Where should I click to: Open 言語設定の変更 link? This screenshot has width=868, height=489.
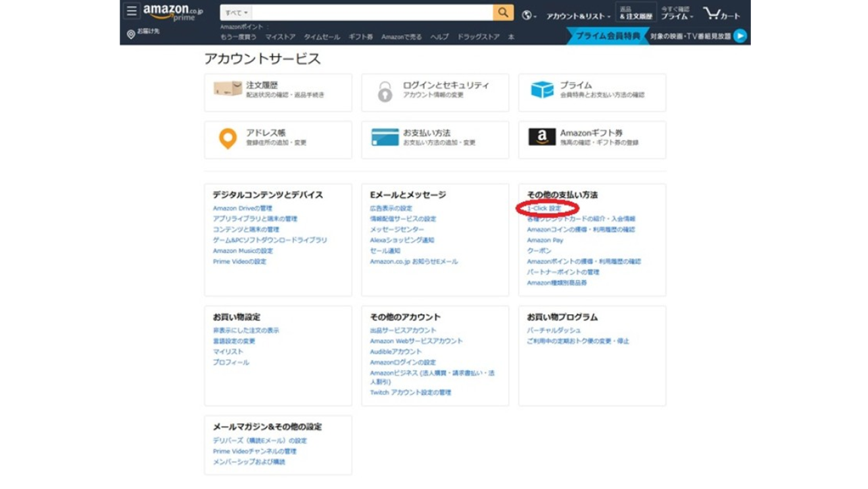click(x=234, y=341)
